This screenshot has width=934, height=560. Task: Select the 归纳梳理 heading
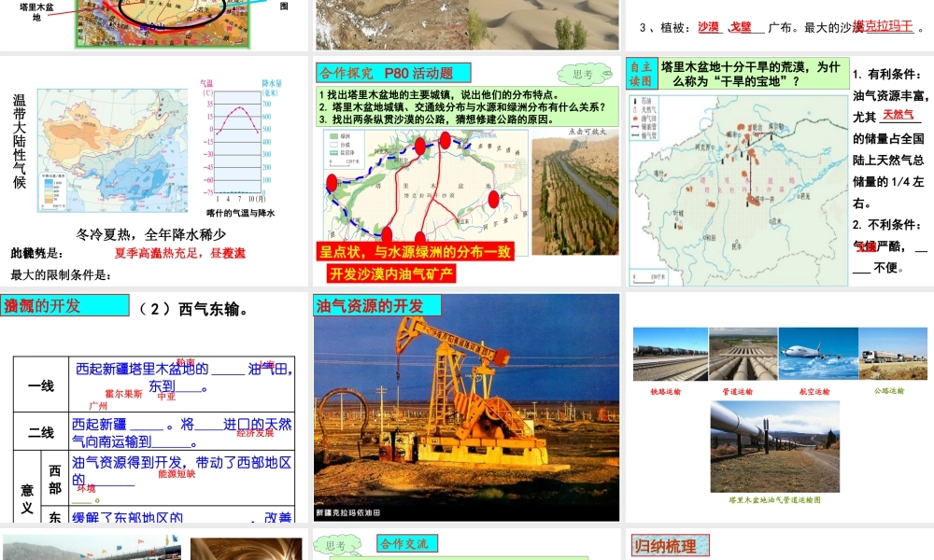click(x=670, y=546)
